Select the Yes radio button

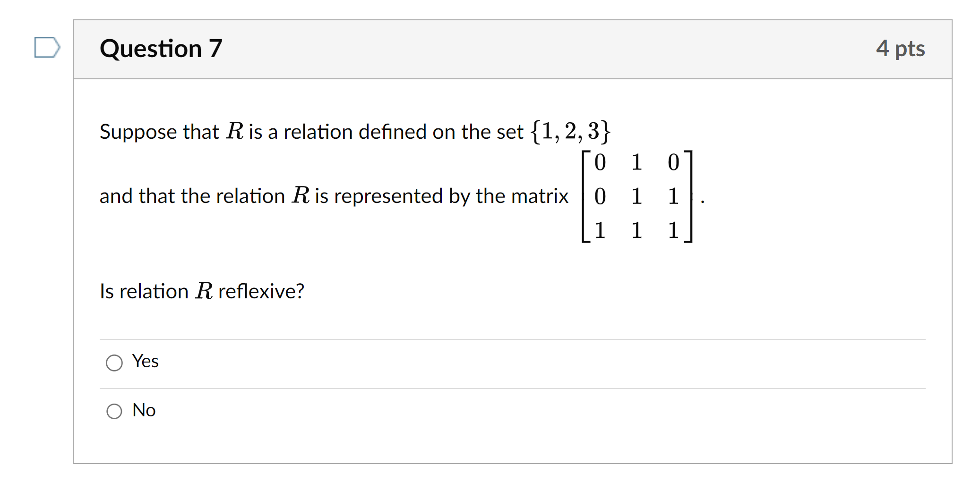tap(114, 363)
